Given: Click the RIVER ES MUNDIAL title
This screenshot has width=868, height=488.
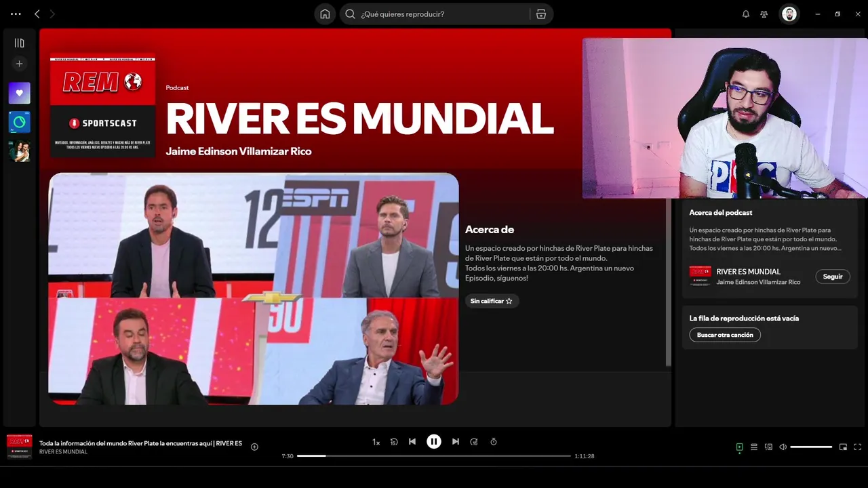Looking at the screenshot, I should [359, 119].
